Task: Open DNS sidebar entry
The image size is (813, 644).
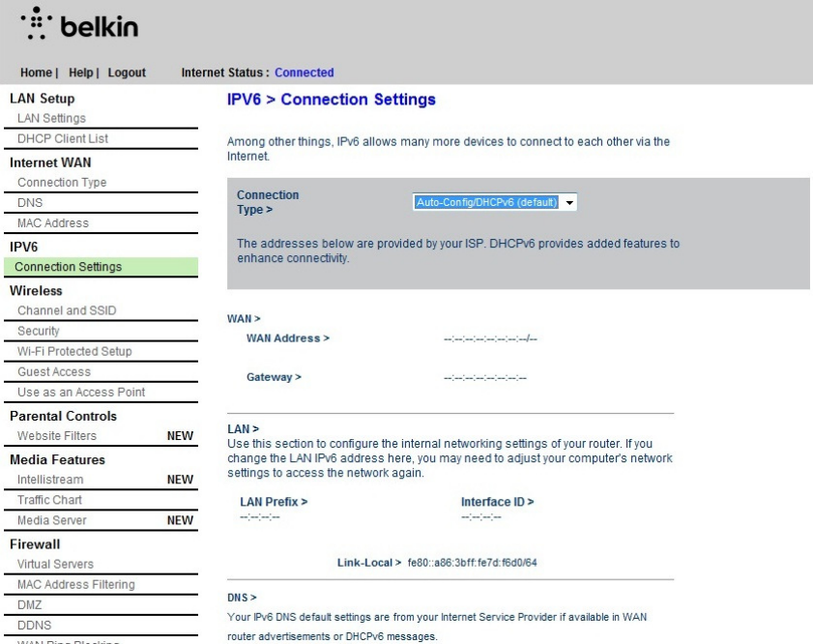Action: pos(30,203)
